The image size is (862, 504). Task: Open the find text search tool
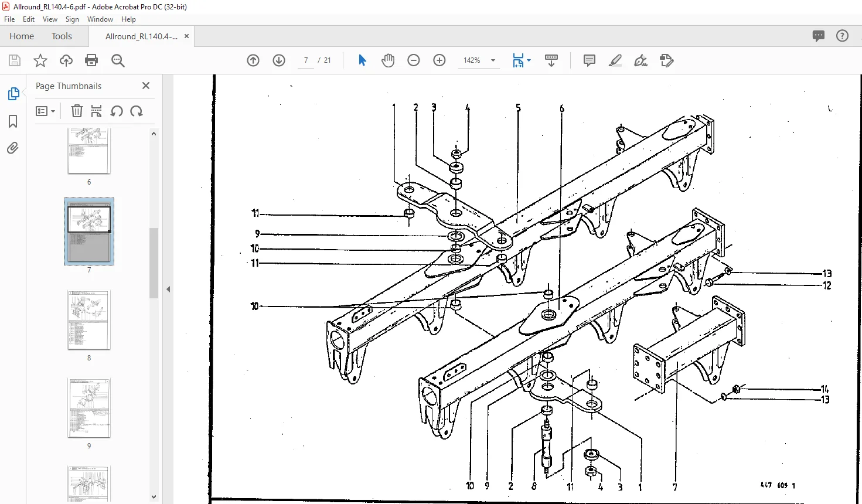point(118,60)
